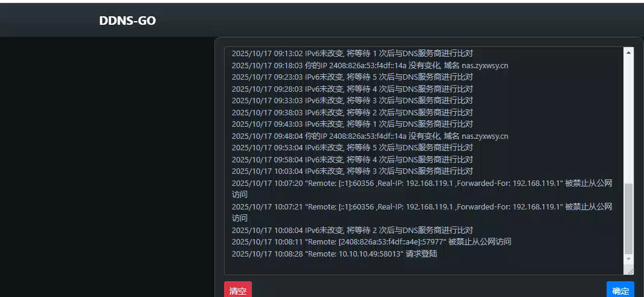
Task: Select the 09:38:03 将等待 2 次 log line
Action: [352, 112]
